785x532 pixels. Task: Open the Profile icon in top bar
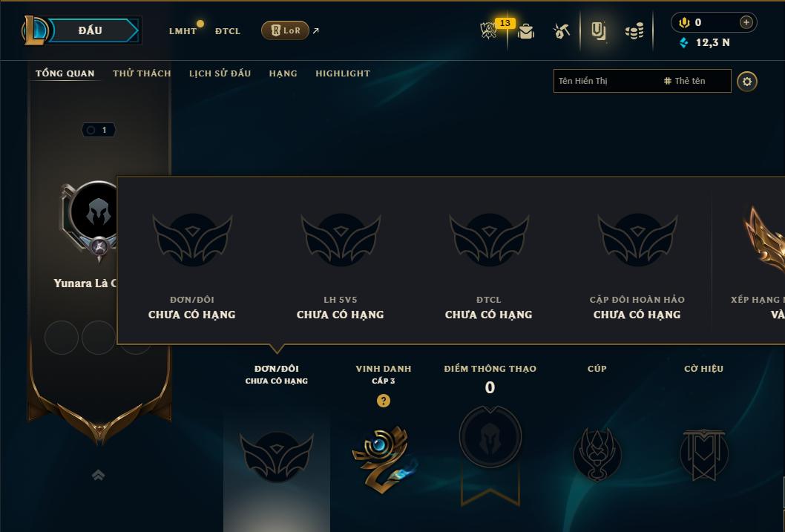(598, 31)
